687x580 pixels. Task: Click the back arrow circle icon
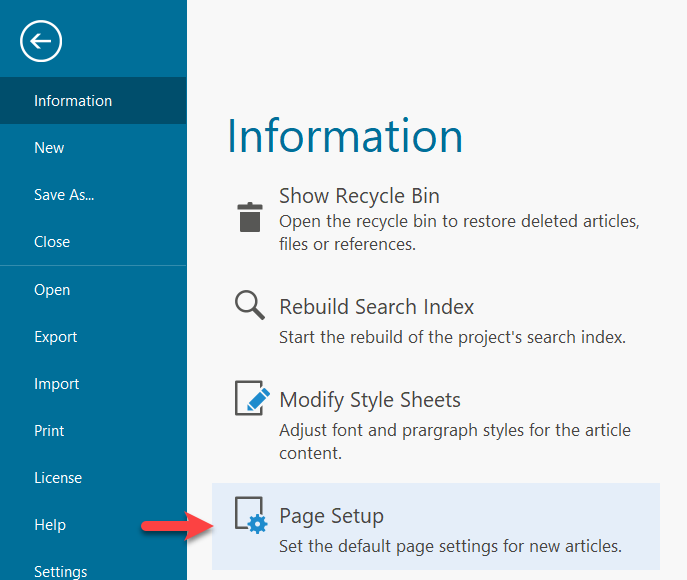pos(41,41)
